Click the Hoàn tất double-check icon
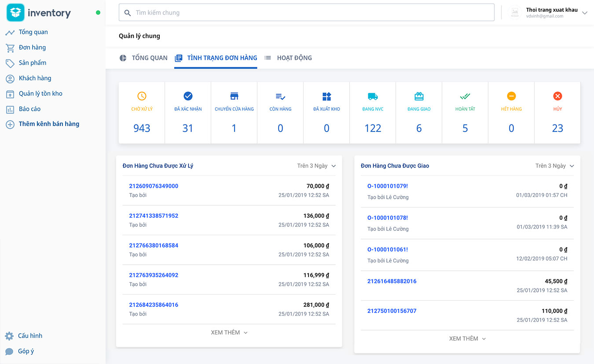 465,96
